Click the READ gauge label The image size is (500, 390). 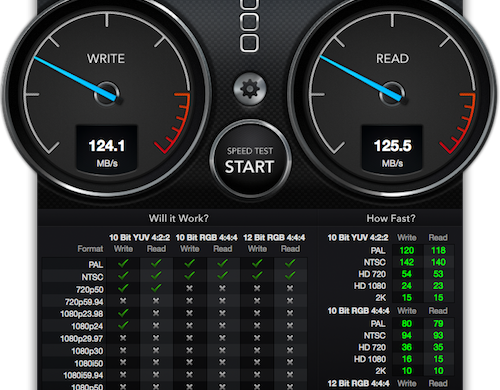pos(392,59)
